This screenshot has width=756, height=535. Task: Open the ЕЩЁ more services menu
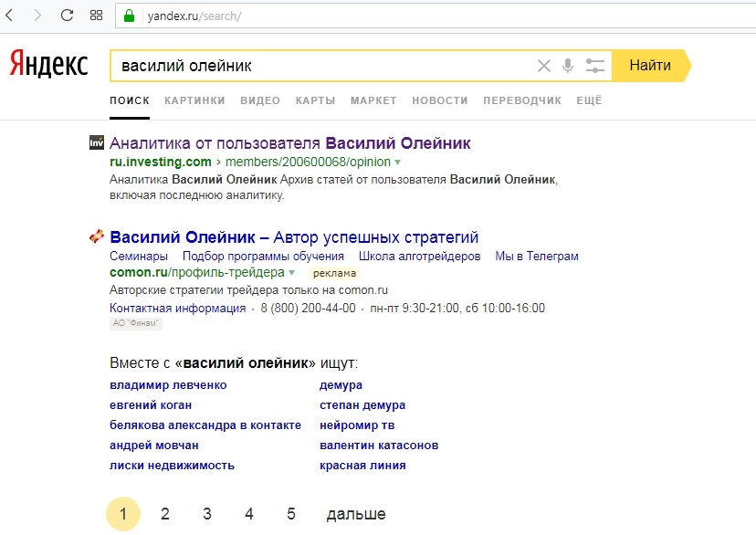589,100
